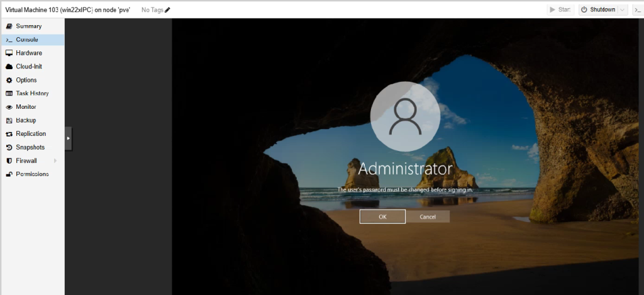Expand the Firewall submenu arrow

[55, 161]
